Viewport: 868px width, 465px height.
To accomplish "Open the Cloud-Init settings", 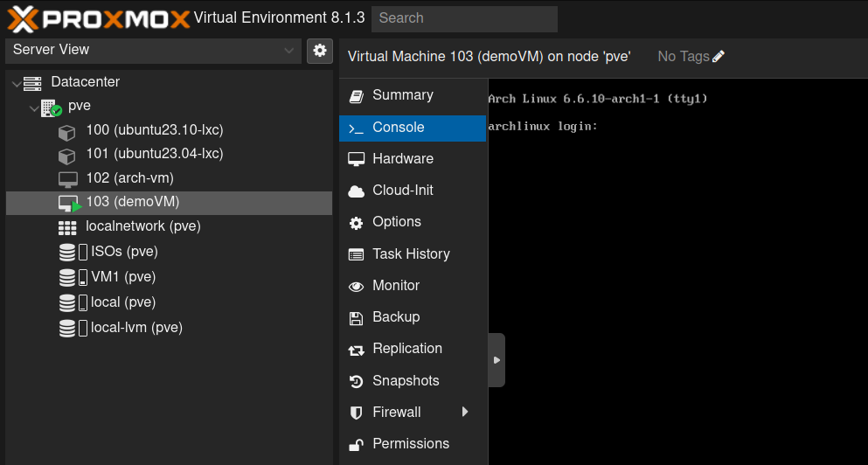I will [402, 191].
